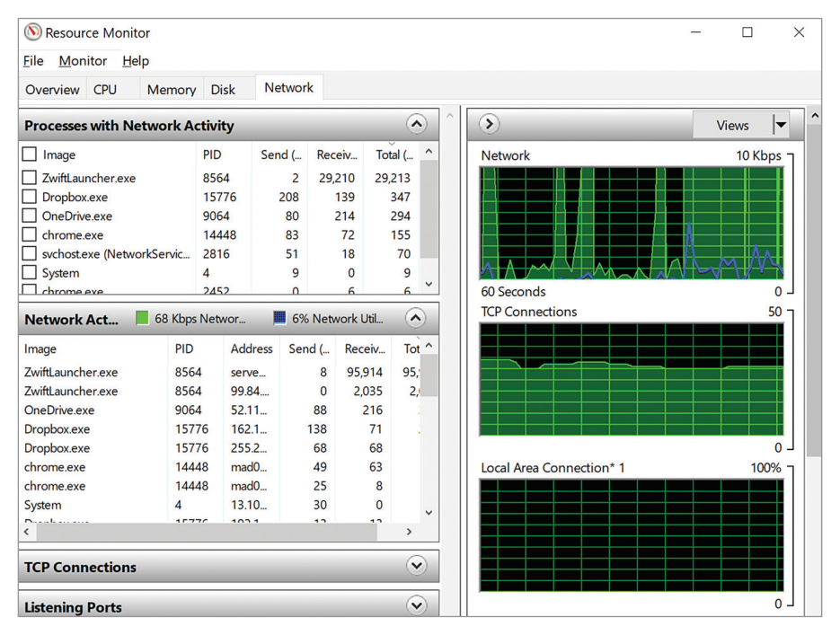Viewport: 840px width, 635px height.
Task: Click the graphs pane scroll up arrow
Action: (815, 116)
